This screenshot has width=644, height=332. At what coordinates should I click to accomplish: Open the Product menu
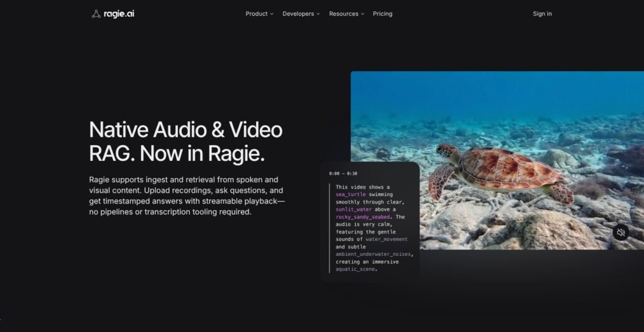[259, 14]
